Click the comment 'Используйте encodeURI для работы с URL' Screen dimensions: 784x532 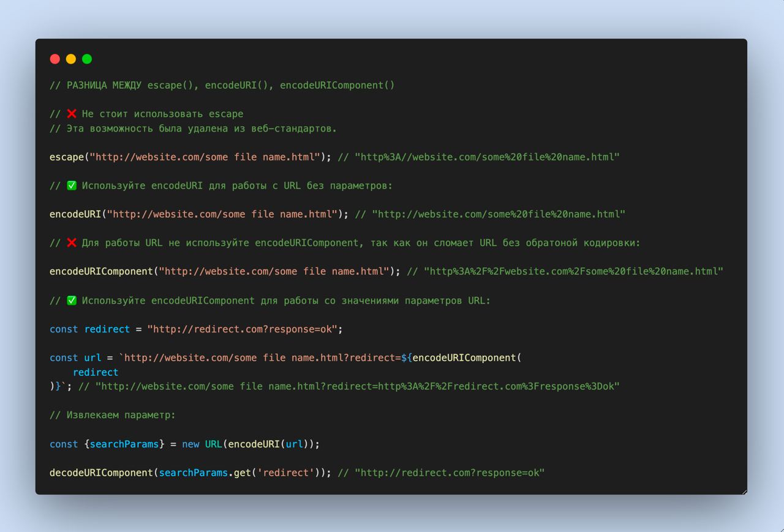coord(191,185)
